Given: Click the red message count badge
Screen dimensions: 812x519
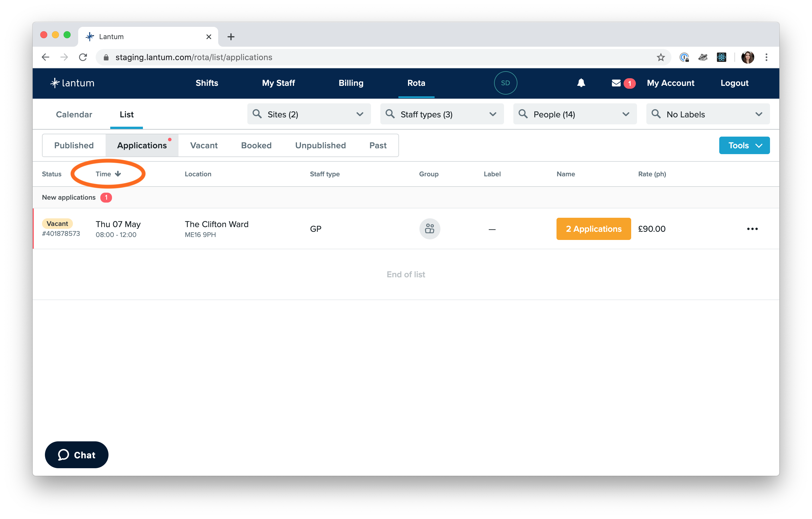Looking at the screenshot, I should [x=629, y=83].
